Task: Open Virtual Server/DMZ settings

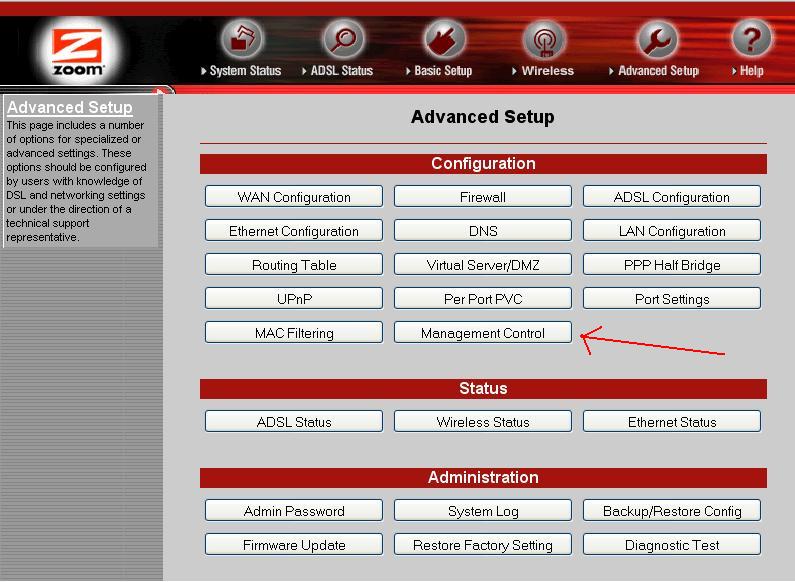Action: (x=483, y=265)
